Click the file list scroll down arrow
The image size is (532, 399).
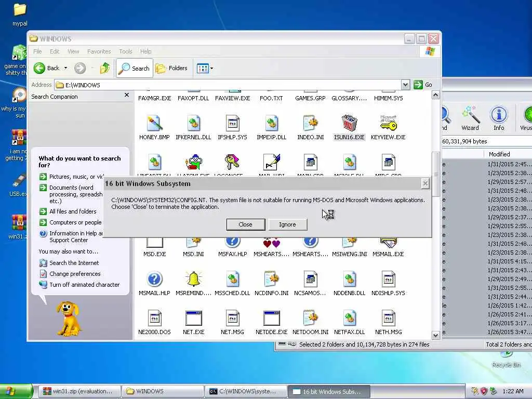tap(436, 336)
